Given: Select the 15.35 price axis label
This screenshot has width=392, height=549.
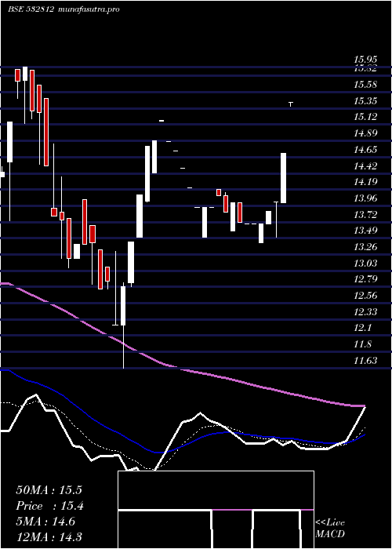Looking at the screenshot, I should click(x=365, y=101).
